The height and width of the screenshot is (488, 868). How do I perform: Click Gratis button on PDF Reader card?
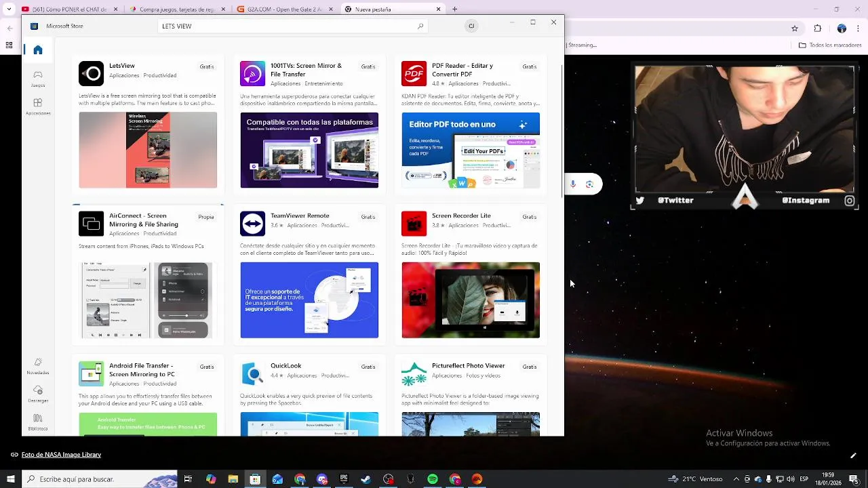530,66
